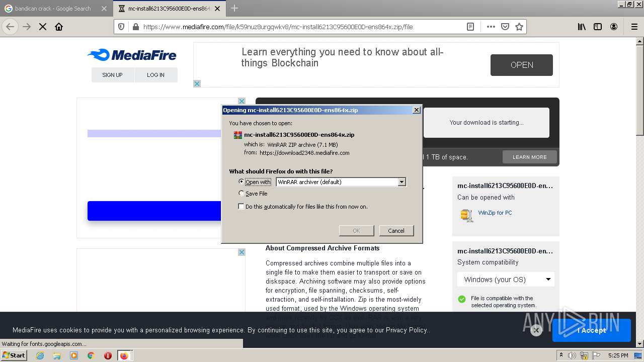Stop loading the page with the X button
The height and width of the screenshot is (362, 644).
(43, 27)
